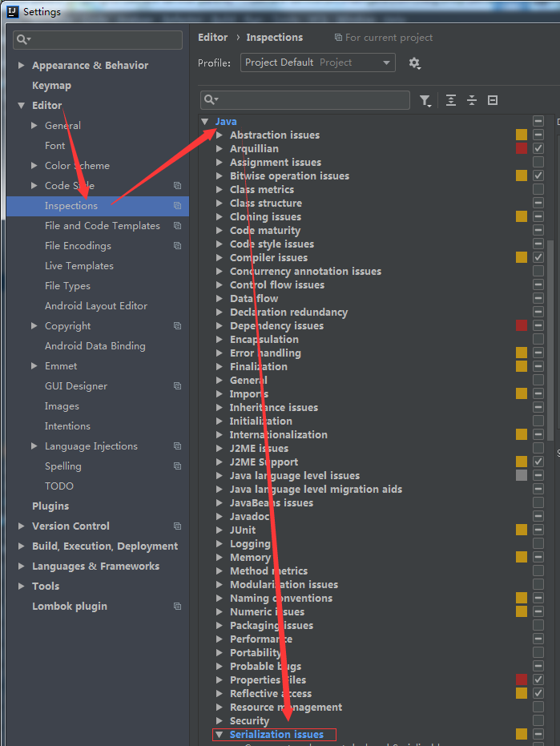
Task: Select File and Code Templates settings
Action: pos(102,226)
